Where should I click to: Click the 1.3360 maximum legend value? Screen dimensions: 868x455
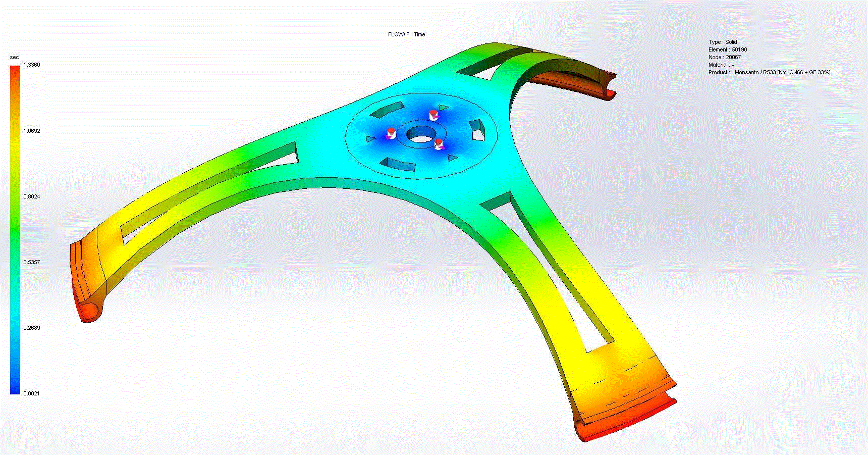(x=31, y=64)
